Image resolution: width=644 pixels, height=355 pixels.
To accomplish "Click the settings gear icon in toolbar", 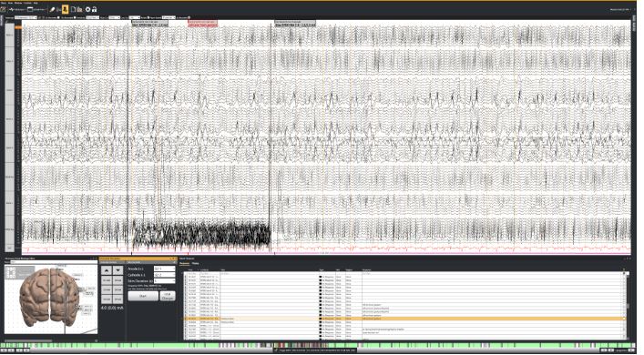I will pyautogui.click(x=87, y=9).
